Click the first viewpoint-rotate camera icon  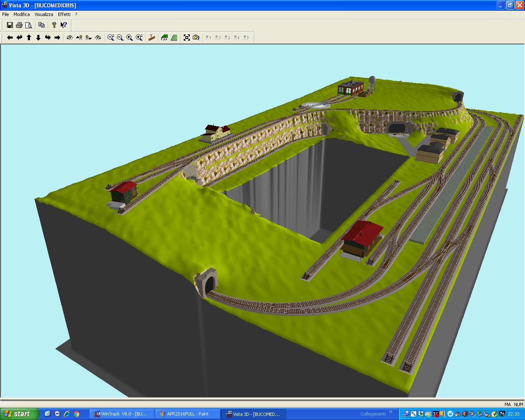(70, 38)
